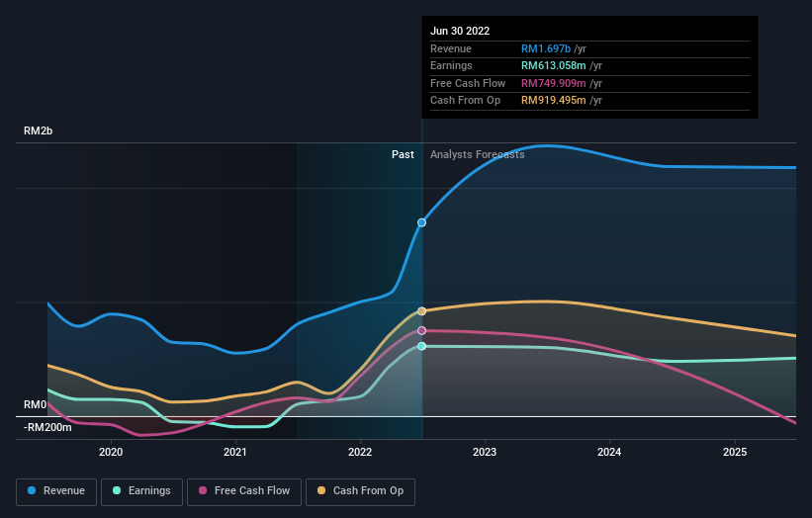Toggle the Cash From Op legend button
Image resolution: width=812 pixels, height=518 pixels.
pyautogui.click(x=360, y=491)
